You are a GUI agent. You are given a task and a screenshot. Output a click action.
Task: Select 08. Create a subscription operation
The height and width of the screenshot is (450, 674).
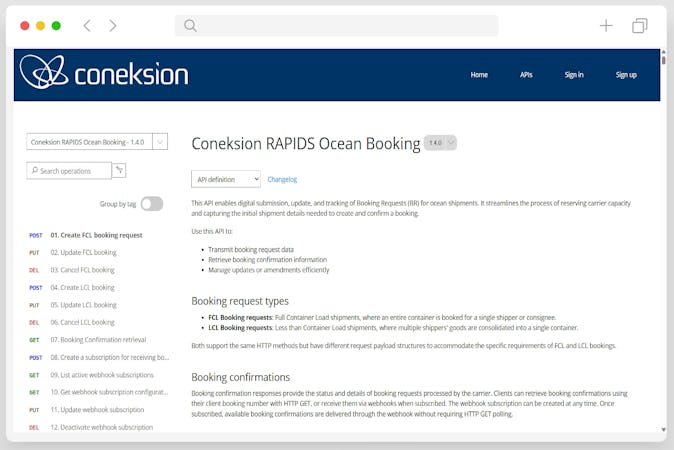[110, 357]
